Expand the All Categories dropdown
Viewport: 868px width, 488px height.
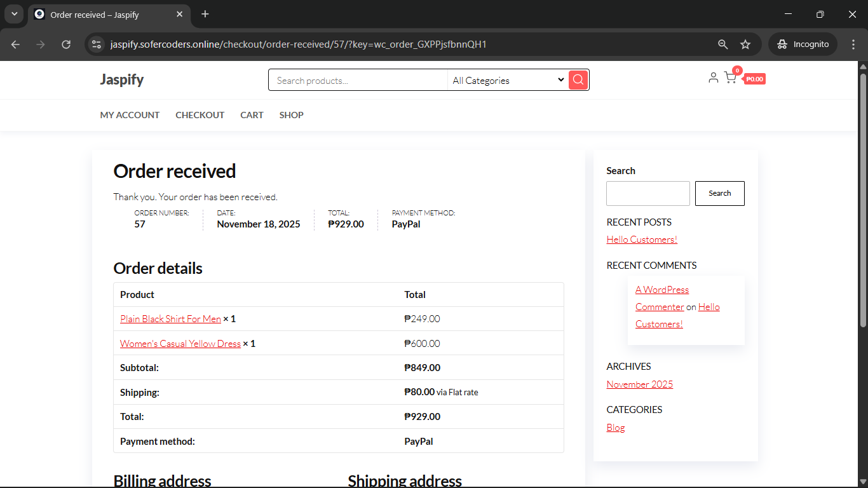coord(508,80)
